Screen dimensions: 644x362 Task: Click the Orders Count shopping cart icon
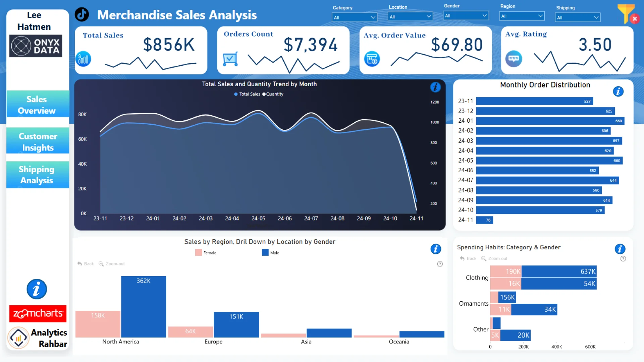point(230,59)
